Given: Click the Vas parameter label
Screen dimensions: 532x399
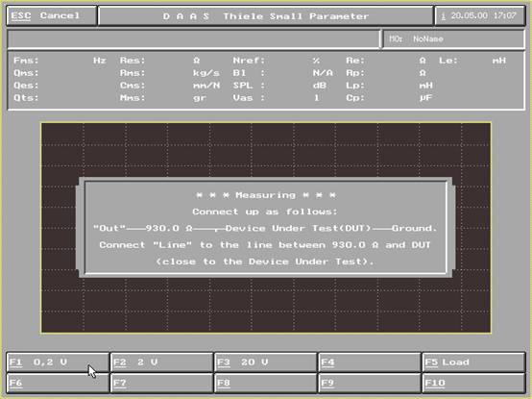Looking at the screenshot, I should (248, 98).
